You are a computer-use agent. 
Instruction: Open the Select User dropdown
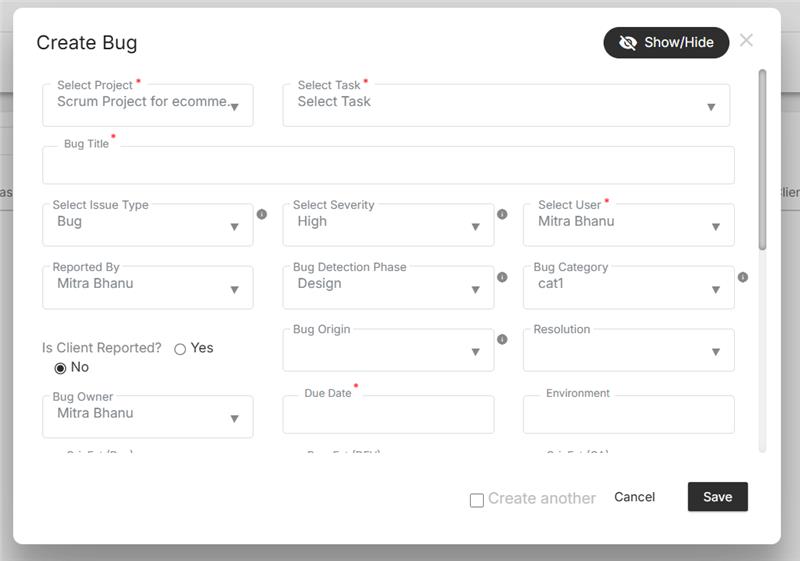[x=628, y=225]
